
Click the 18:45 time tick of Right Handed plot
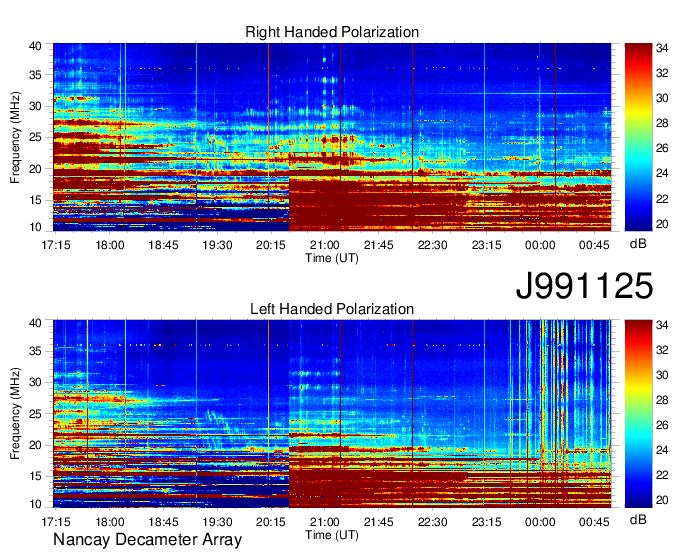point(163,245)
